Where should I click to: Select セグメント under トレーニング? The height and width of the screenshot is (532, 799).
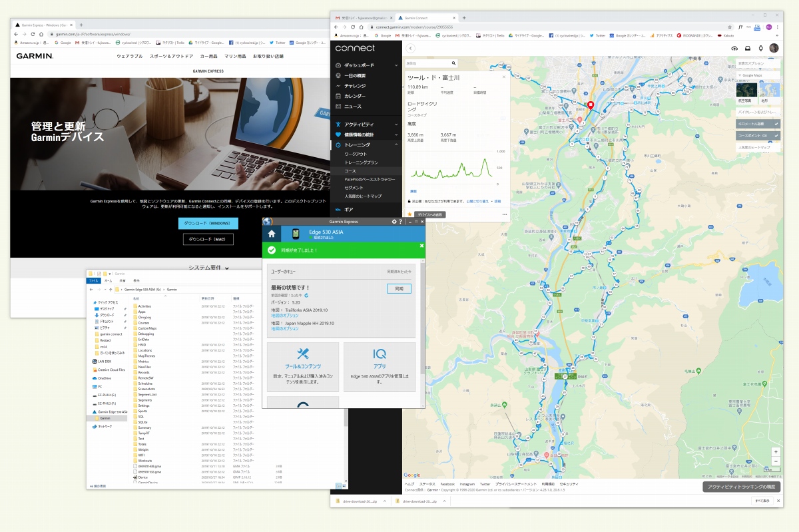[x=354, y=188]
